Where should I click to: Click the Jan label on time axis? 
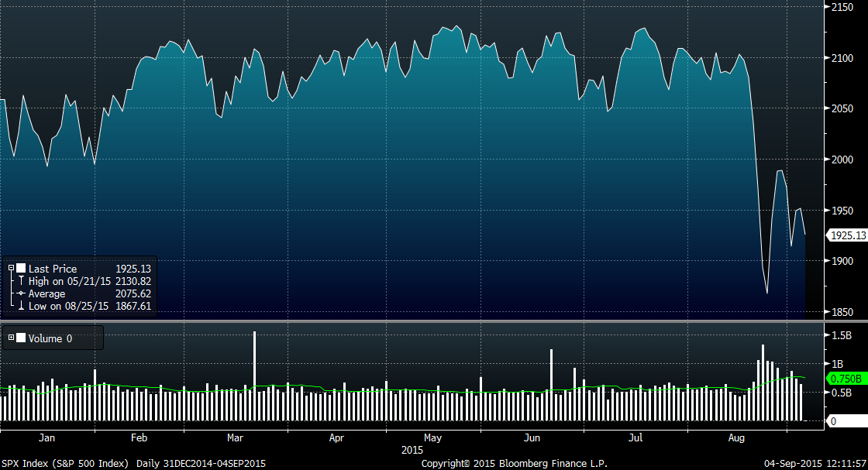tap(47, 437)
